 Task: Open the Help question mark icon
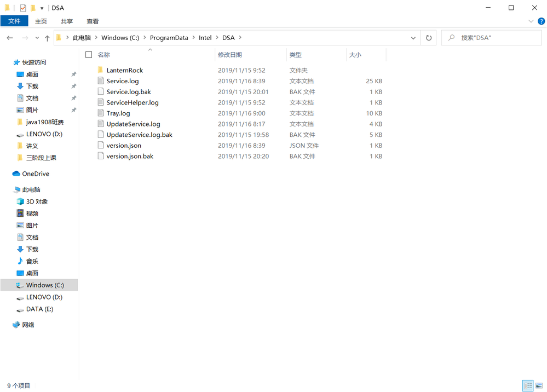tap(541, 21)
